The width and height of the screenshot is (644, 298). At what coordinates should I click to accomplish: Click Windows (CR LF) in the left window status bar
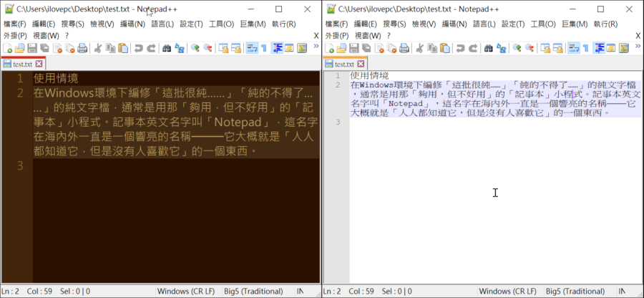(186, 292)
